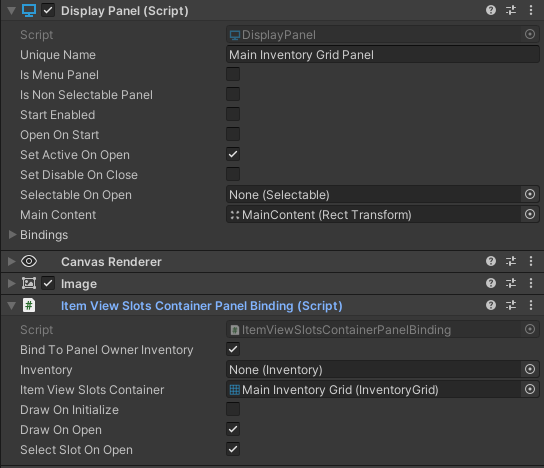Open Display Panel component options menu
The height and width of the screenshot is (468, 544).
point(531,10)
